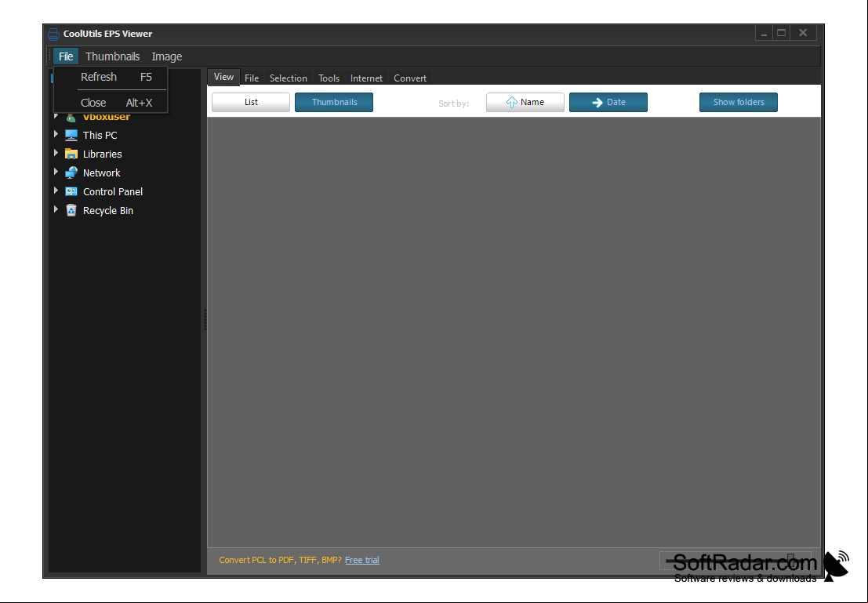The width and height of the screenshot is (868, 603).
Task: Switch to the Tools tab
Action: click(329, 78)
